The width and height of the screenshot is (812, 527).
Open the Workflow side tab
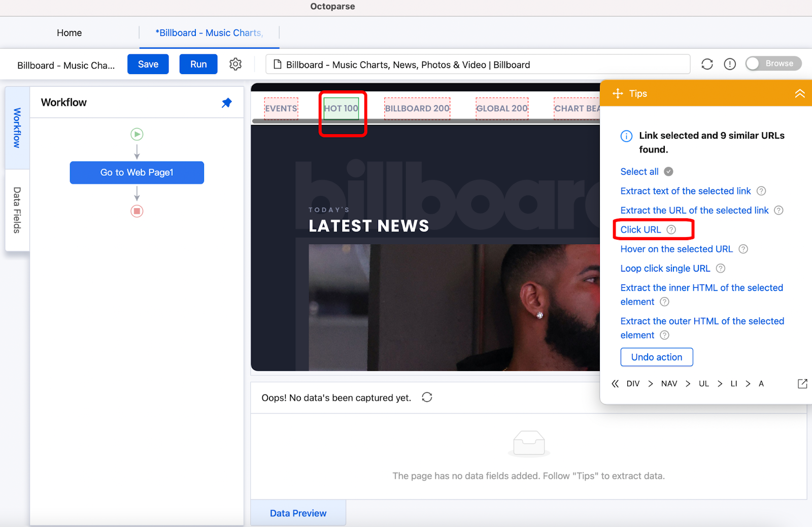coord(17,127)
